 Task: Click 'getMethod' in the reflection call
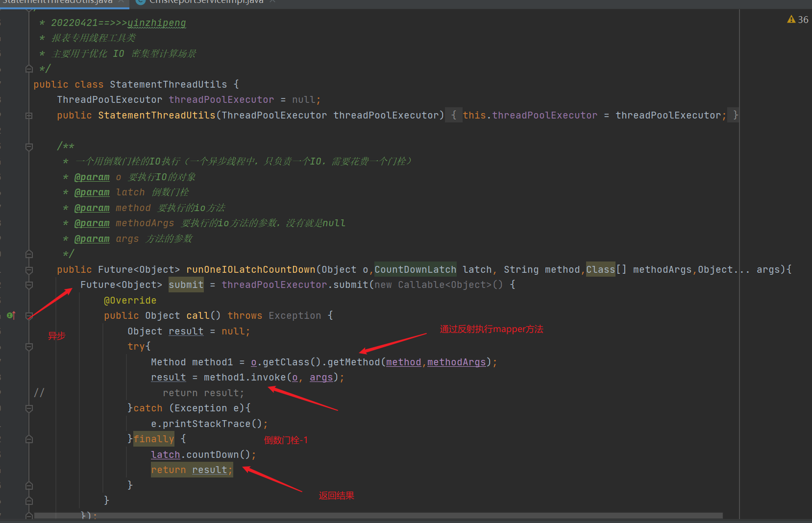[x=353, y=362]
